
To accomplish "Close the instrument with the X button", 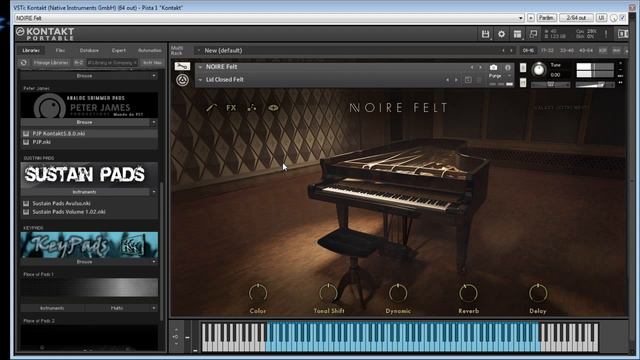I will [x=621, y=64].
